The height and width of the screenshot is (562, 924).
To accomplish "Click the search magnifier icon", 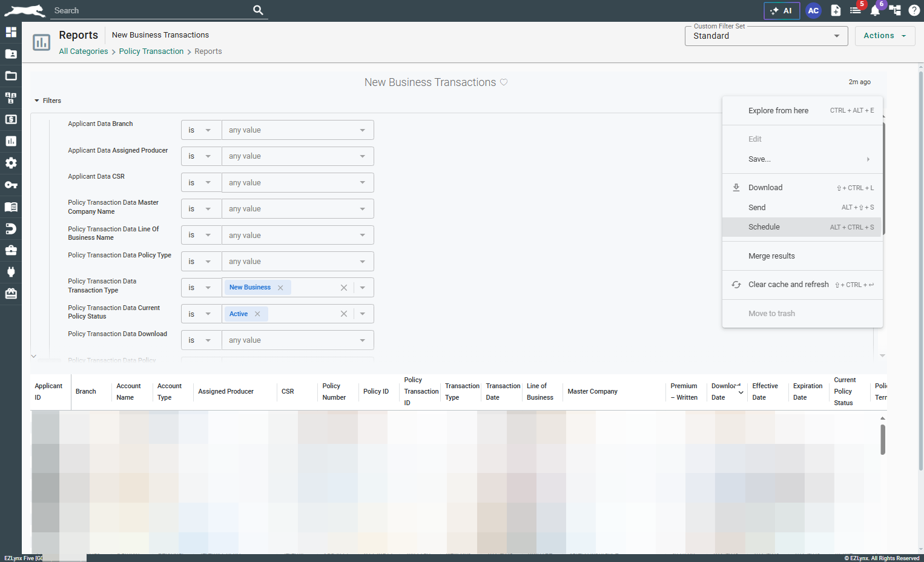I will click(x=258, y=10).
